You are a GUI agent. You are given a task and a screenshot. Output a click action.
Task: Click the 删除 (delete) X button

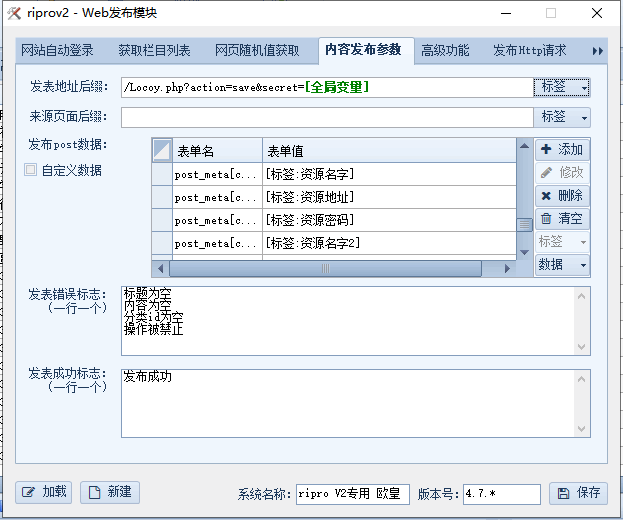pos(562,196)
